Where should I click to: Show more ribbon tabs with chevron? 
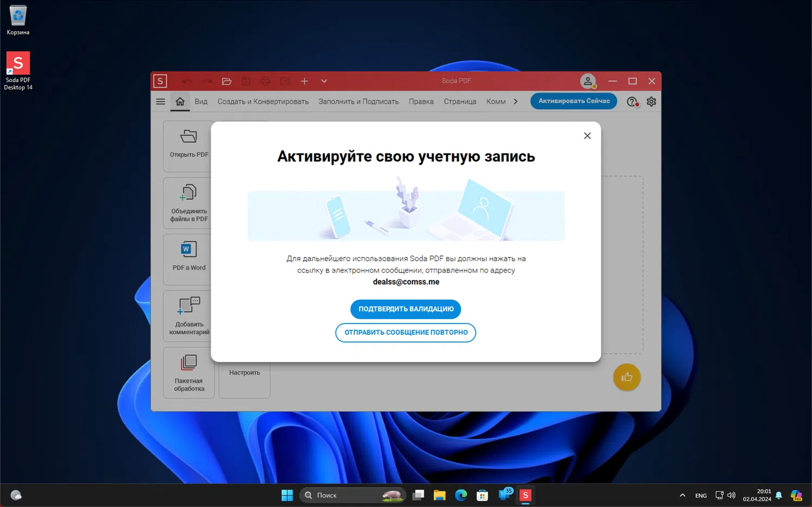[516, 101]
